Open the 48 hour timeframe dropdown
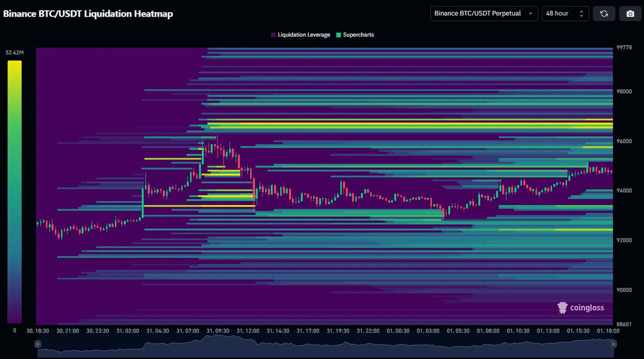Image resolution: width=644 pixels, height=359 pixels. click(x=565, y=13)
